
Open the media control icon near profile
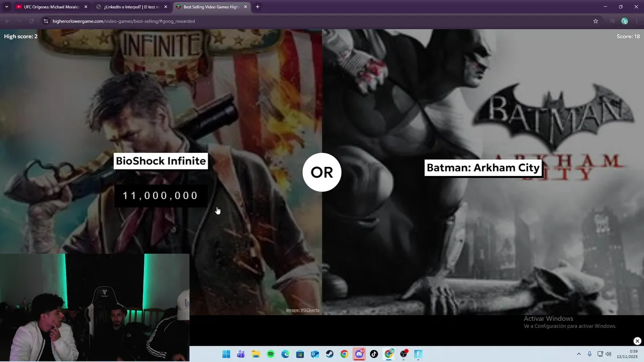pyautogui.click(x=612, y=21)
